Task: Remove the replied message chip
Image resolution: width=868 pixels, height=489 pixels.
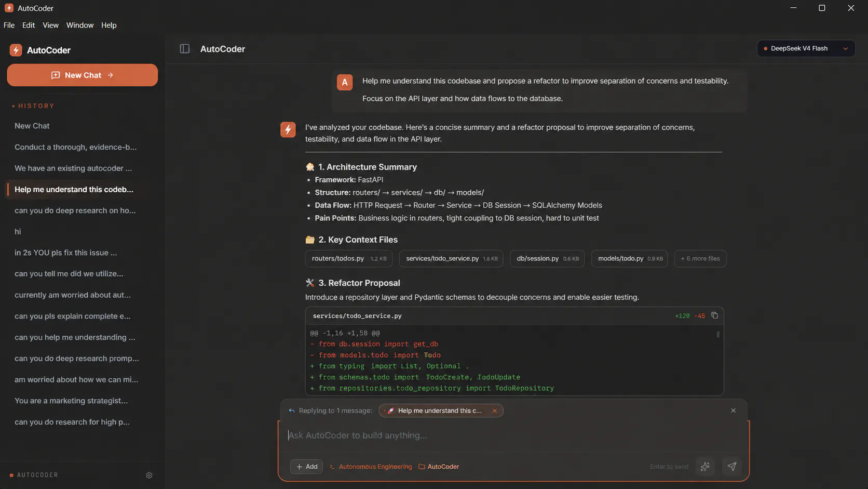Action: [x=495, y=411]
